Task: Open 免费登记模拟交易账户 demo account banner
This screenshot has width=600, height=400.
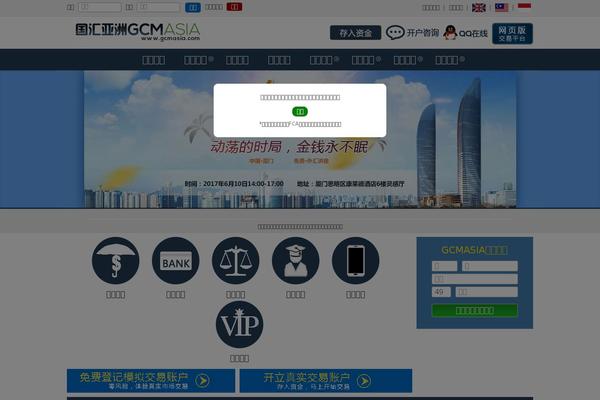Action: 151,380
